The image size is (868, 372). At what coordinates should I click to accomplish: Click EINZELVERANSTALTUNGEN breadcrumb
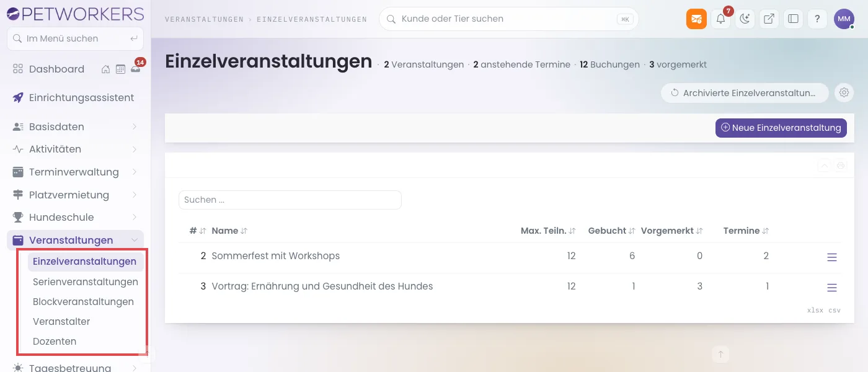point(312,19)
